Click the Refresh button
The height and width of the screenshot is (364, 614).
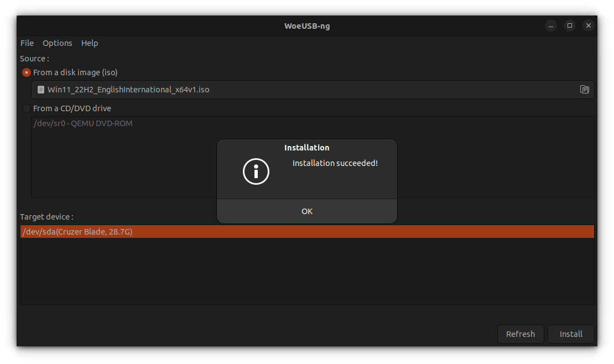[520, 334]
